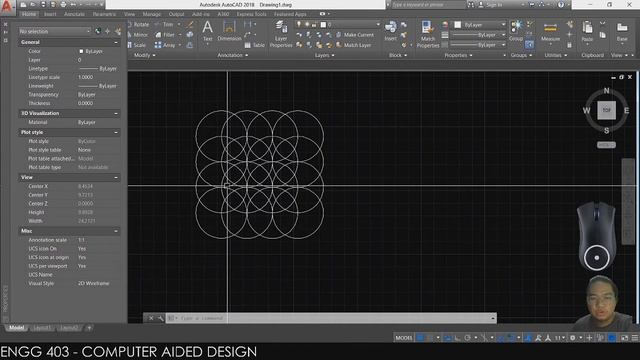Click the copy clip icon in Clipboard panel

pyautogui.click(x=602, y=35)
